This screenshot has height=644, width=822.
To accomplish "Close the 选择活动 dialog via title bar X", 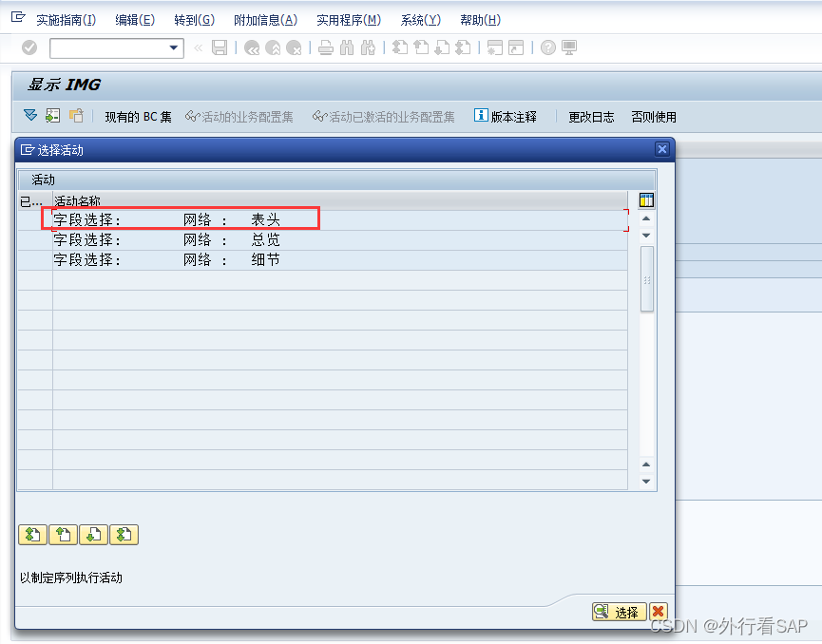I will click(662, 149).
